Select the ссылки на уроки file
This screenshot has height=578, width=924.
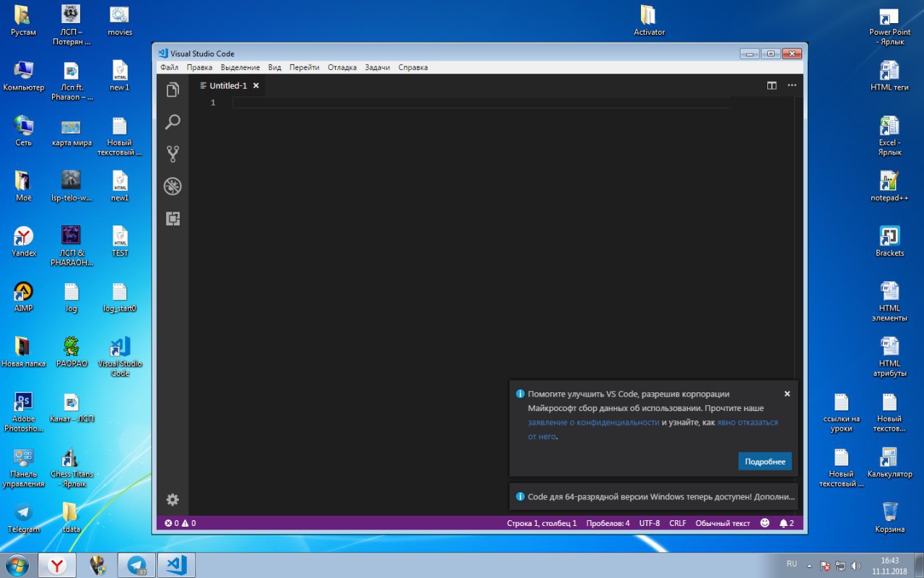coord(842,412)
